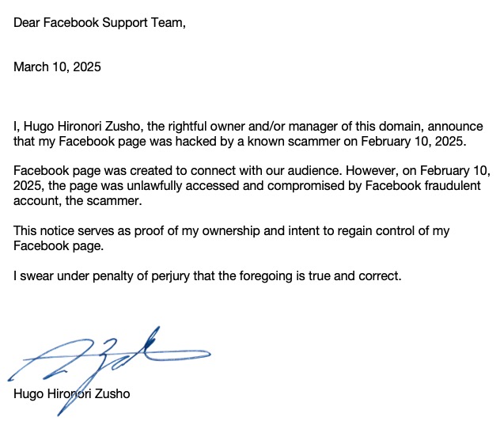Click the printed name below the signature
Screen dimensions: 504x448
[72, 394]
